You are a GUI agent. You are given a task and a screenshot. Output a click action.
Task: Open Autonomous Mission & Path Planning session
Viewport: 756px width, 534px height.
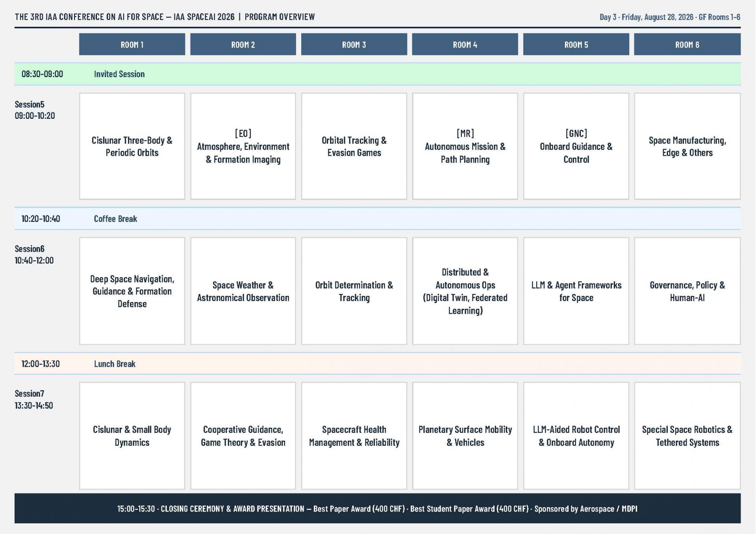pyautogui.click(x=465, y=146)
